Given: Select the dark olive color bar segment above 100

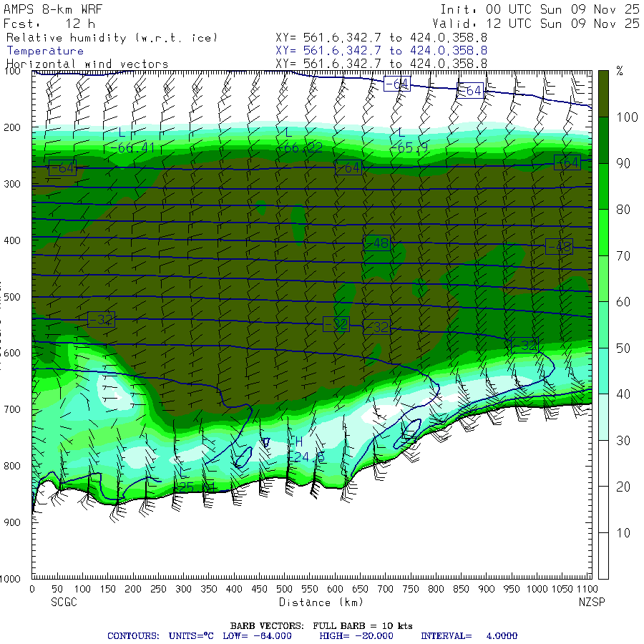Looking at the screenshot, I should coord(603,94).
